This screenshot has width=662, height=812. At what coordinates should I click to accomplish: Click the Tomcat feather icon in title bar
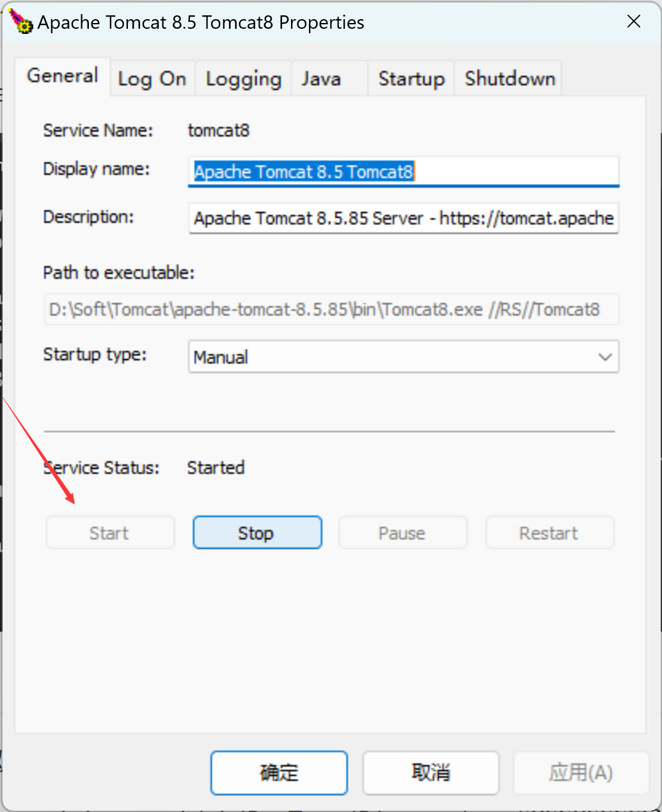pos(21,22)
